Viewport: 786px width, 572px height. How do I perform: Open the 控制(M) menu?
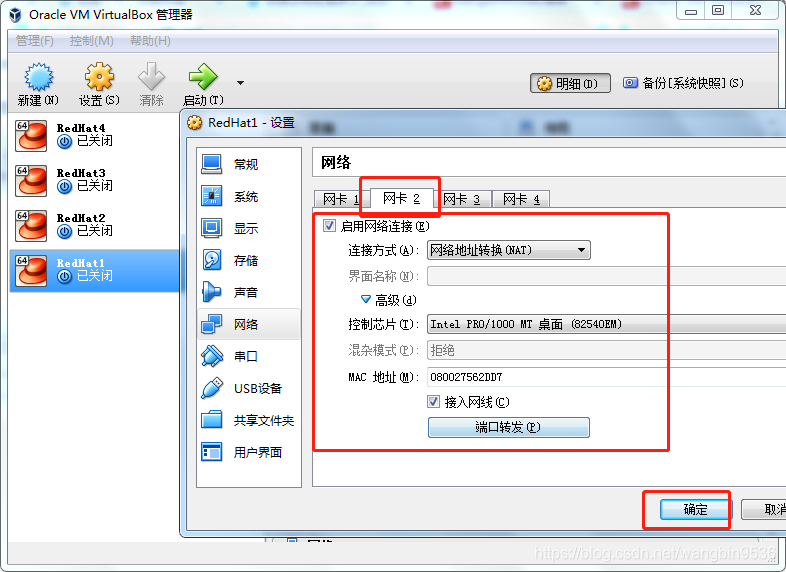point(92,41)
